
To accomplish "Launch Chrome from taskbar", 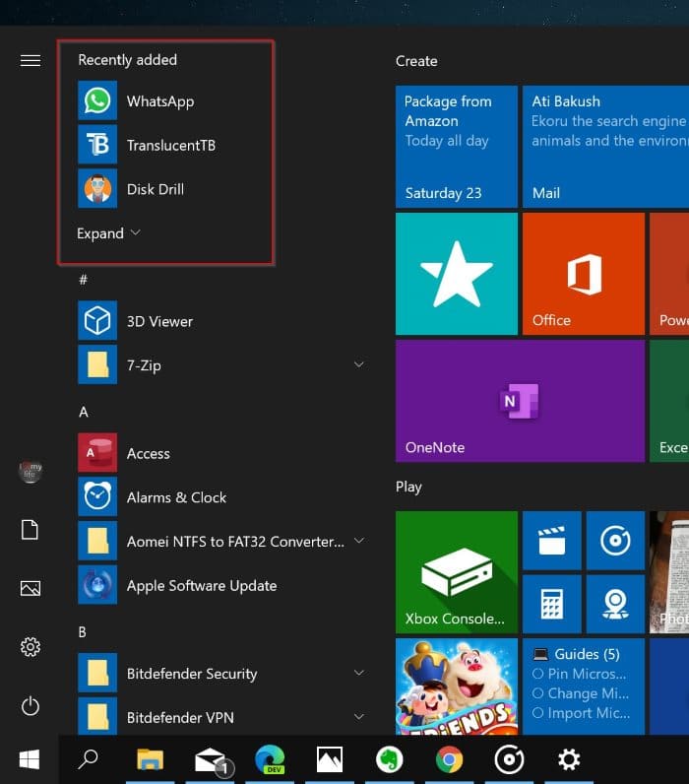I will 449,759.
